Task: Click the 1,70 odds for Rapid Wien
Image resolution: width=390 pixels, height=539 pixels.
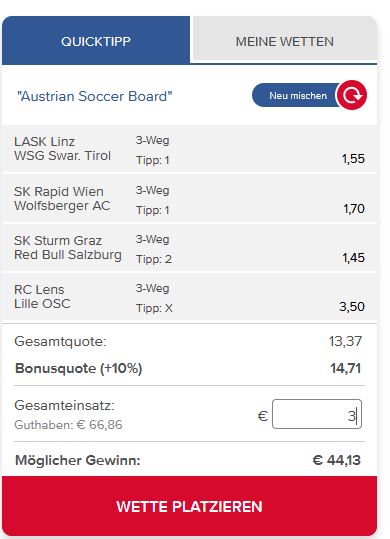Action: click(x=354, y=209)
